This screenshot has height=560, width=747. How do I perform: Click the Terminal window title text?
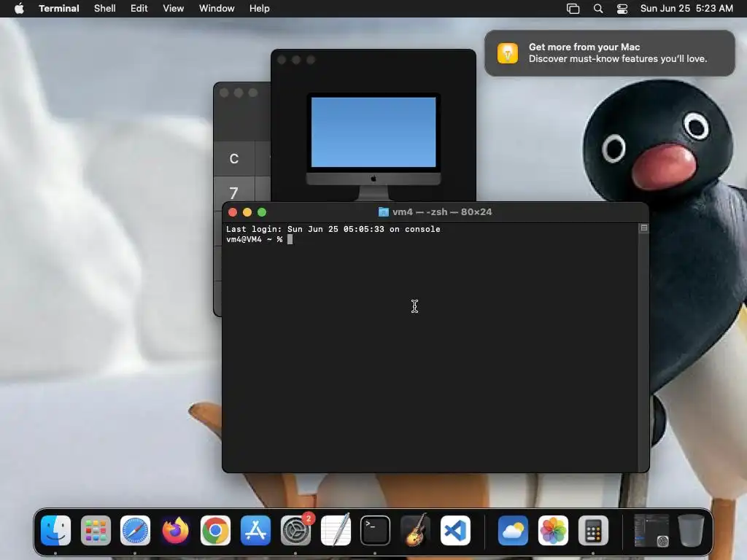pyautogui.click(x=442, y=212)
